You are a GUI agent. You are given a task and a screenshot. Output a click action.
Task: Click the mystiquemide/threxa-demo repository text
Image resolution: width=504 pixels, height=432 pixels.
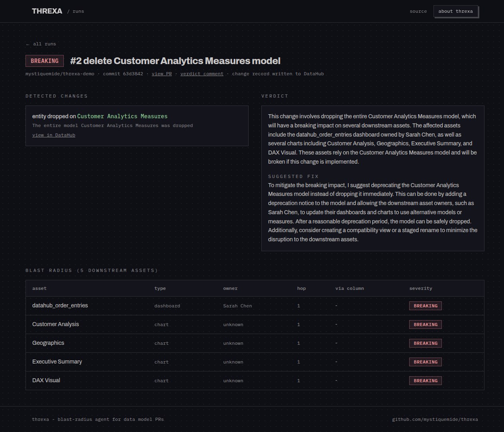(60, 74)
